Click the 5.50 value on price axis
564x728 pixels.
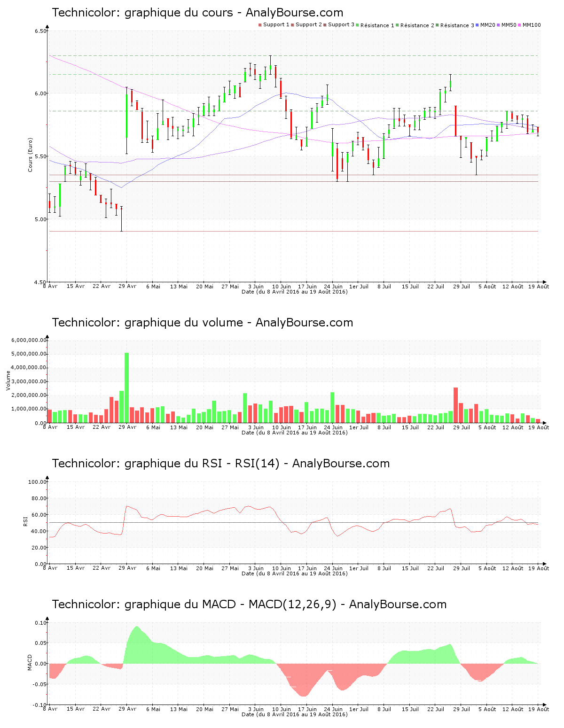[x=40, y=156]
